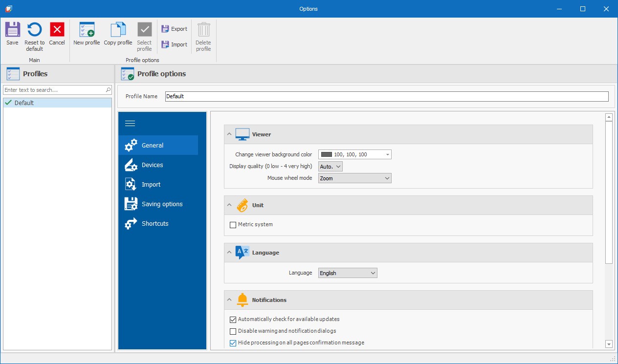This screenshot has height=364, width=618.
Task: Click the Saving options disk icon
Action: pos(131,204)
